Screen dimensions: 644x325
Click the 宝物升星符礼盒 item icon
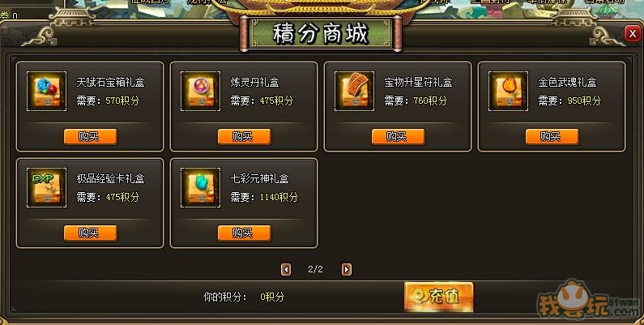click(355, 92)
